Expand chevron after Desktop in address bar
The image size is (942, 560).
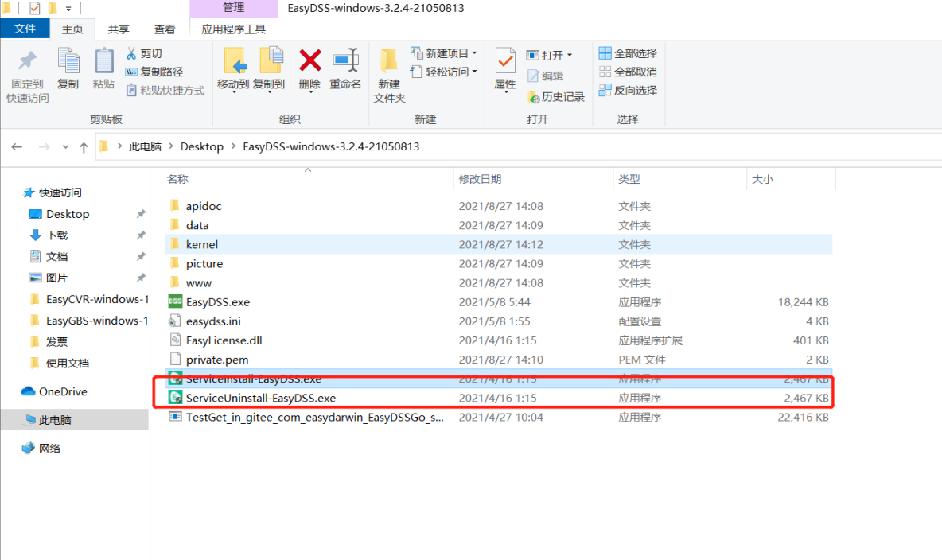(x=234, y=146)
